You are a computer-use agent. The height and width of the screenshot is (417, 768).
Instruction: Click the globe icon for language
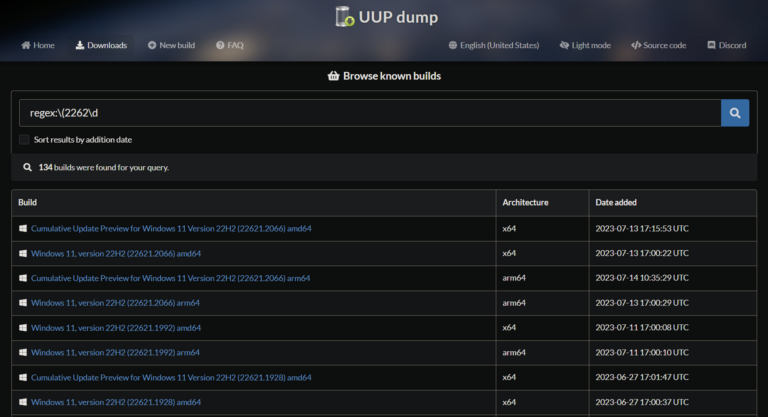pyautogui.click(x=453, y=45)
